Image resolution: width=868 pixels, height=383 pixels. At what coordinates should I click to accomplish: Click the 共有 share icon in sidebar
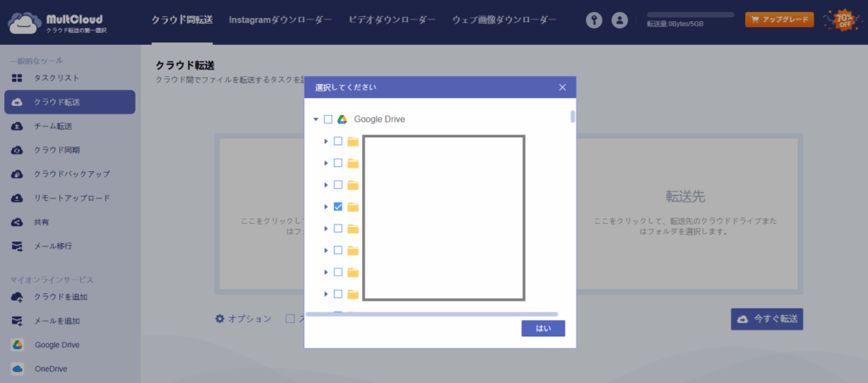17,222
